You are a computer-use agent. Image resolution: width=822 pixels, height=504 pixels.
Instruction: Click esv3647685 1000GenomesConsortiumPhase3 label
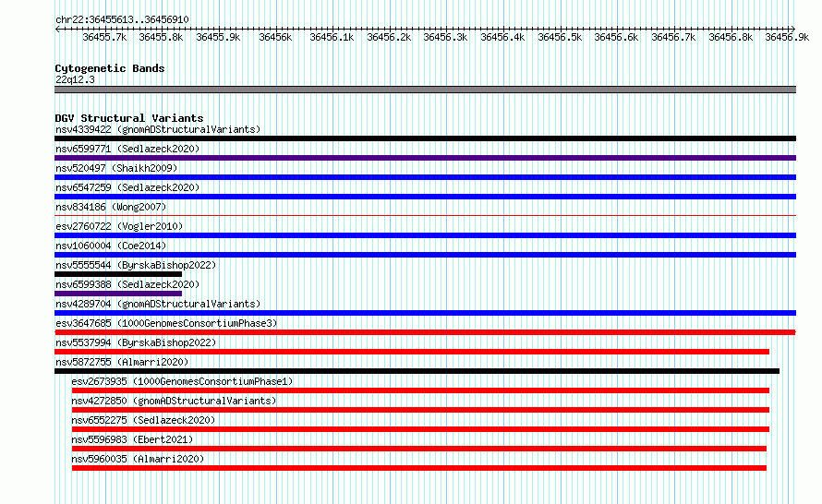click(166, 323)
